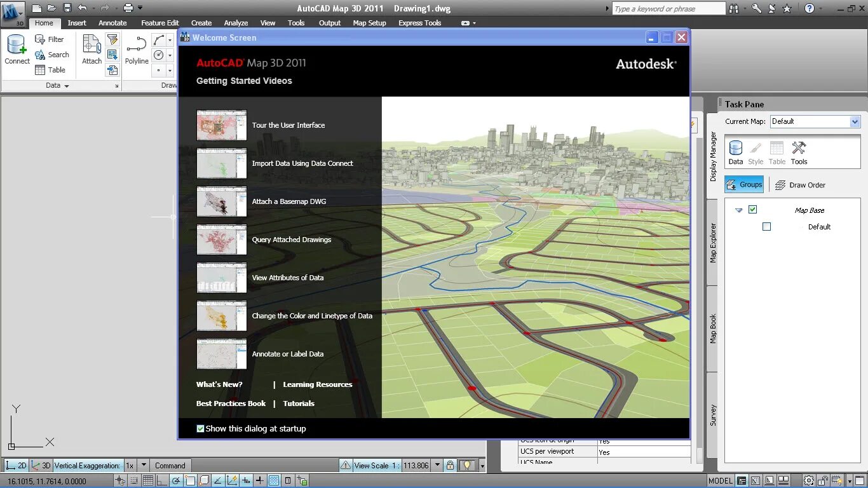This screenshot has width=868, height=488.
Task: Save the drawing using the floppy disk icon
Action: tap(67, 8)
